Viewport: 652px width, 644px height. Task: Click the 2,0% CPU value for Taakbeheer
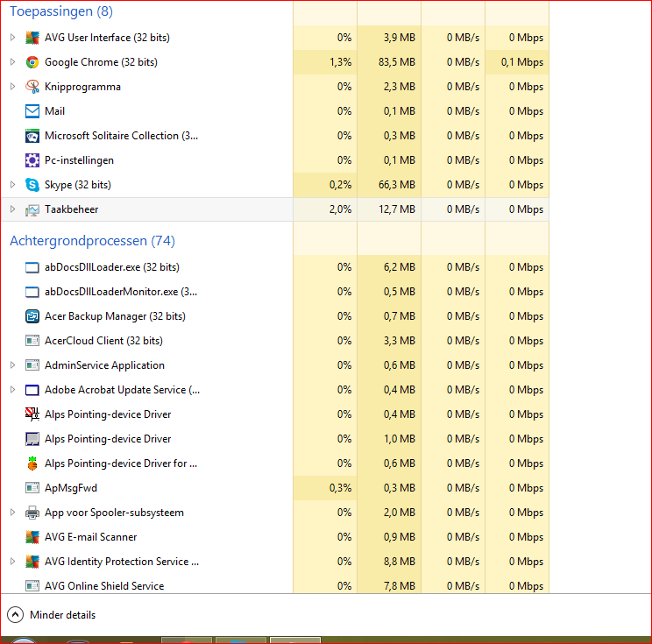pos(340,209)
